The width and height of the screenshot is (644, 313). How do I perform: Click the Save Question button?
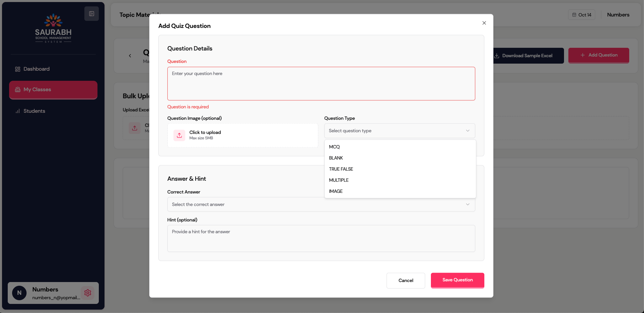click(457, 280)
